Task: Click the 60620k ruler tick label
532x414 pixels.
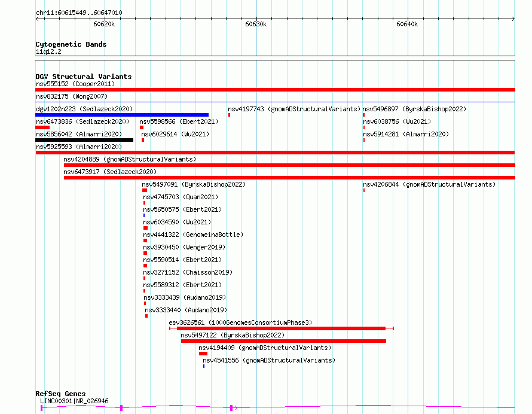Action: tap(104, 24)
